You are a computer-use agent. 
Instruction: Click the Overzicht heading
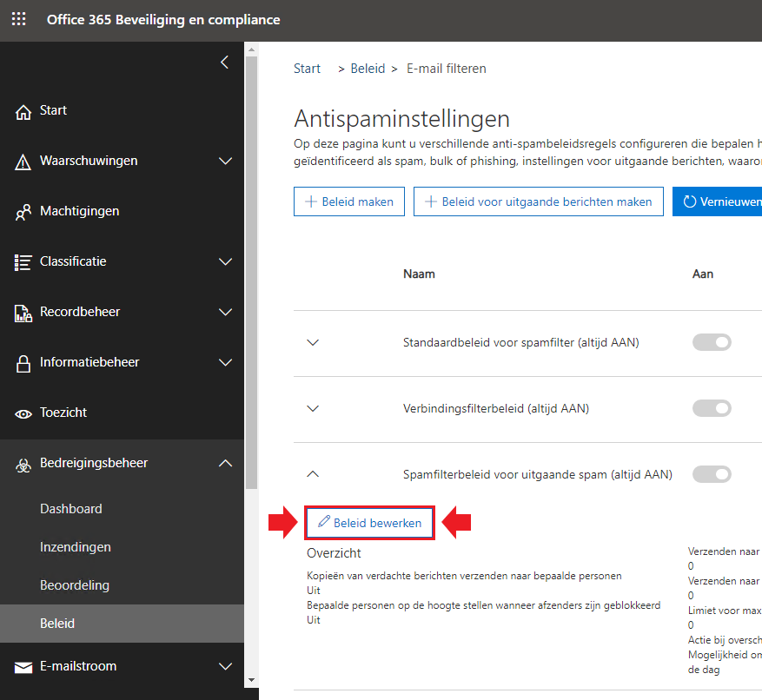tap(334, 553)
